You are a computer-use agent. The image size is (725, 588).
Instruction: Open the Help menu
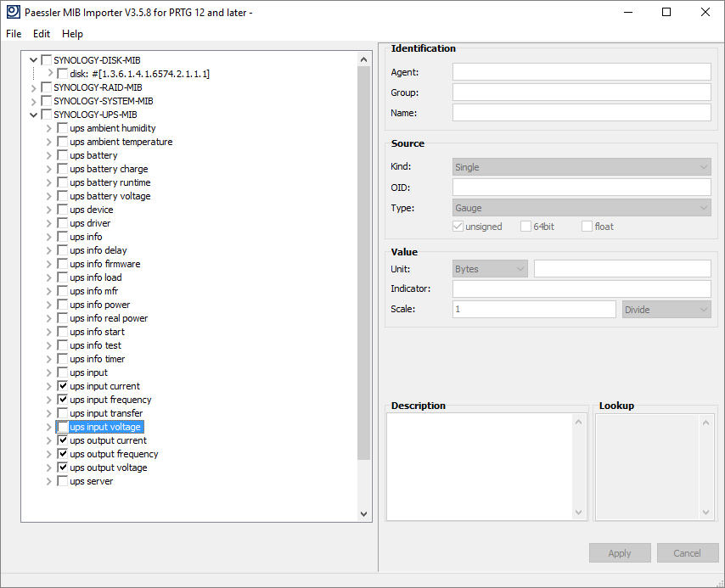click(x=72, y=34)
